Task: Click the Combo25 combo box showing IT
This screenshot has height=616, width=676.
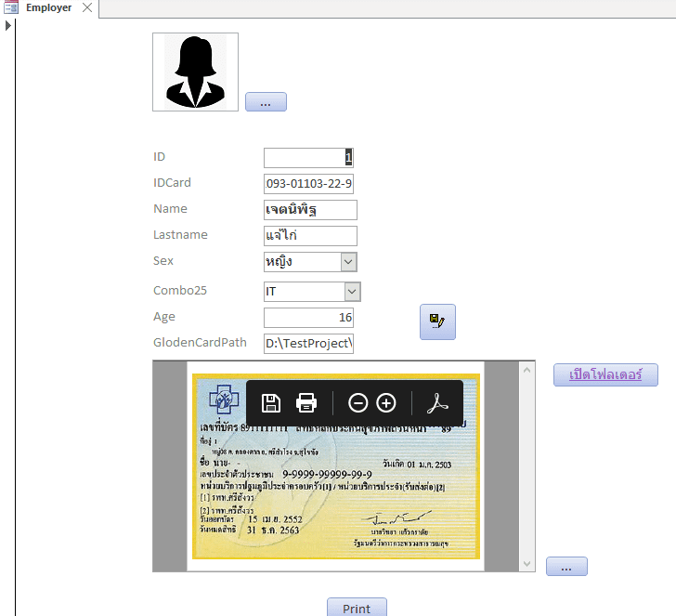Action: pyautogui.click(x=312, y=292)
